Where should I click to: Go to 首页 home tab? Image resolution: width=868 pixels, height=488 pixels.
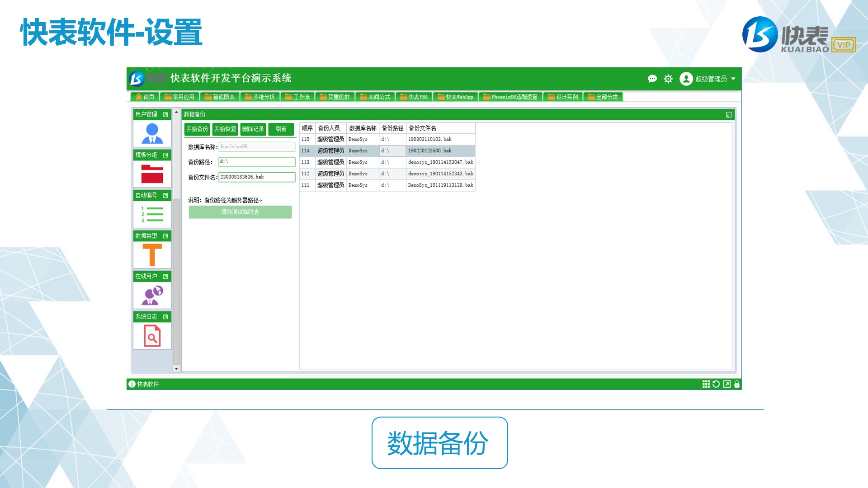point(145,97)
